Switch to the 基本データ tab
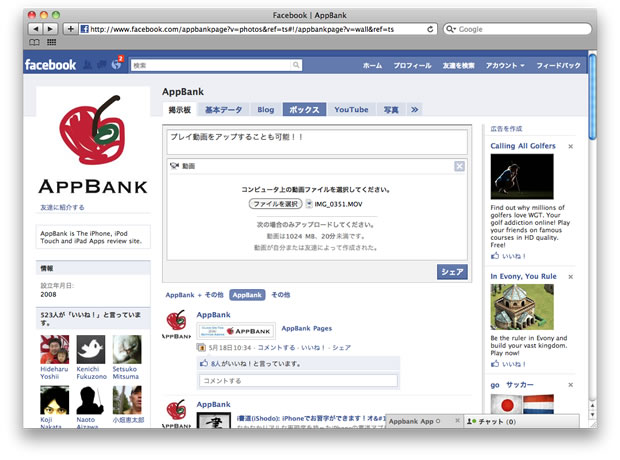This screenshot has height=460, width=620. click(223, 110)
